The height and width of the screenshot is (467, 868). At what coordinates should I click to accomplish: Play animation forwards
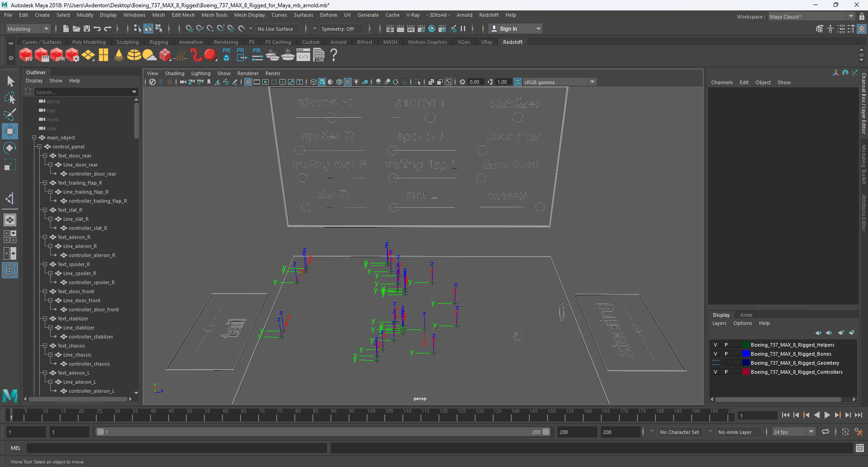click(x=827, y=415)
